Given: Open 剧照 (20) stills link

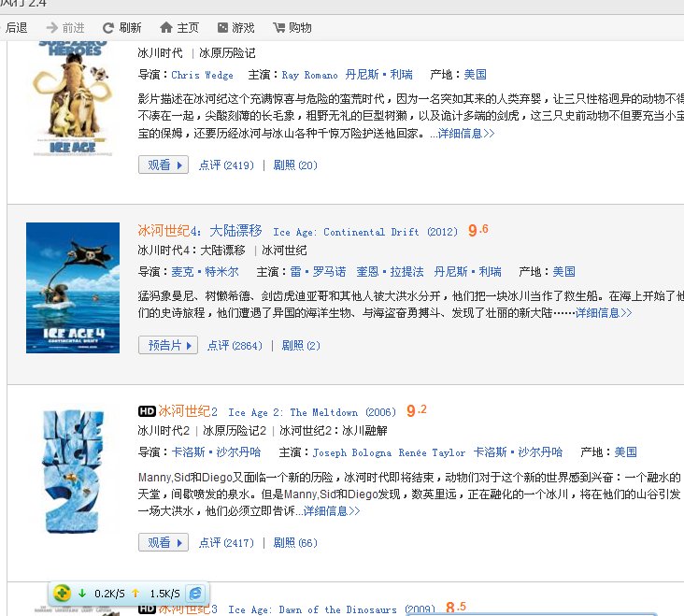Looking at the screenshot, I should click(295, 165).
